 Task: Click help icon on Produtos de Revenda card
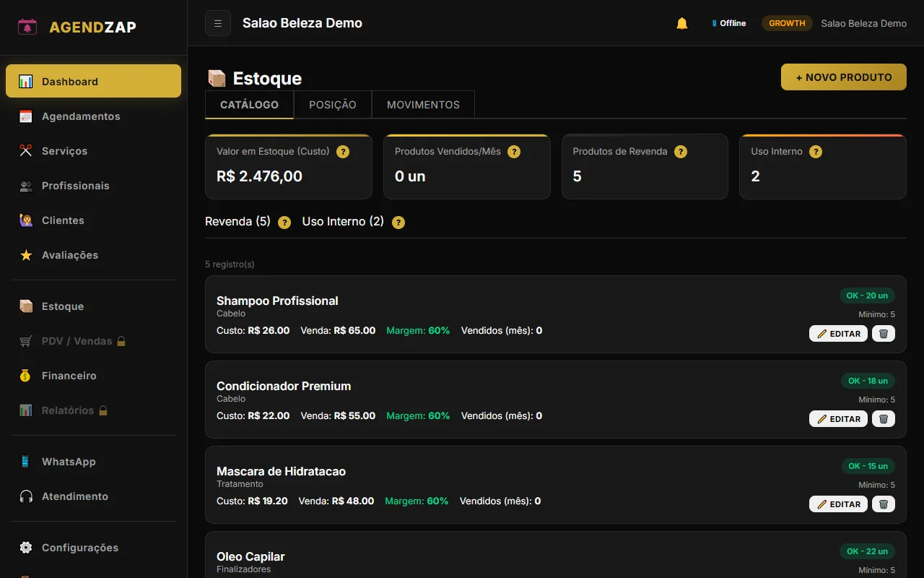680,152
